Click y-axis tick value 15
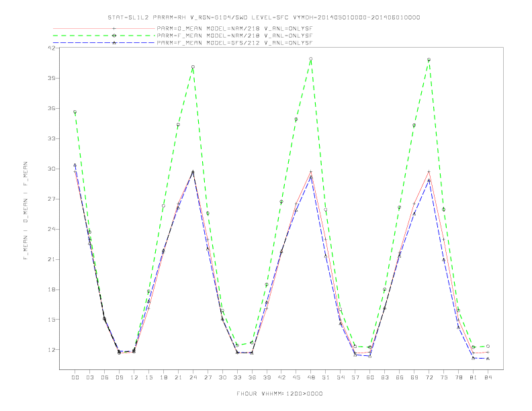 coord(52,320)
